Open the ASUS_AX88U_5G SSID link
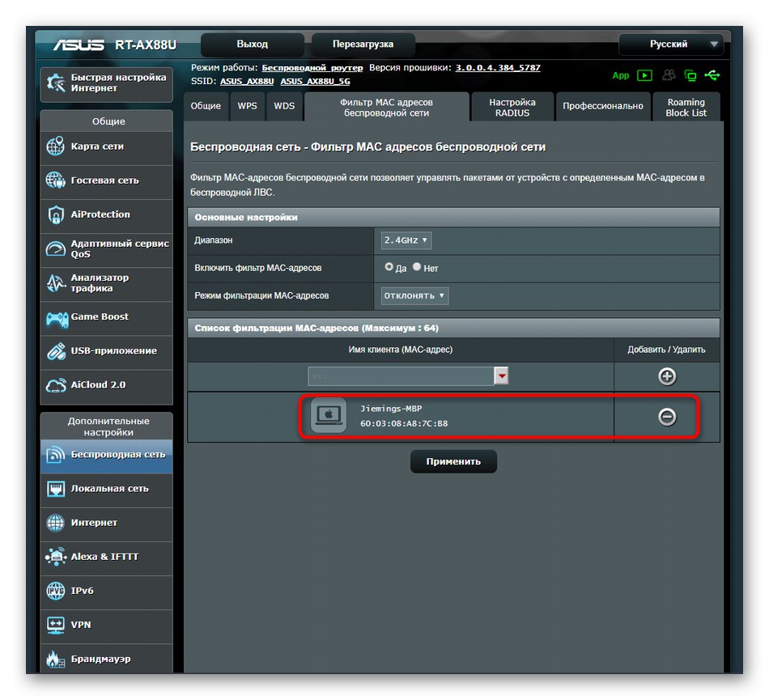This screenshot has height=700, width=769. (x=315, y=82)
